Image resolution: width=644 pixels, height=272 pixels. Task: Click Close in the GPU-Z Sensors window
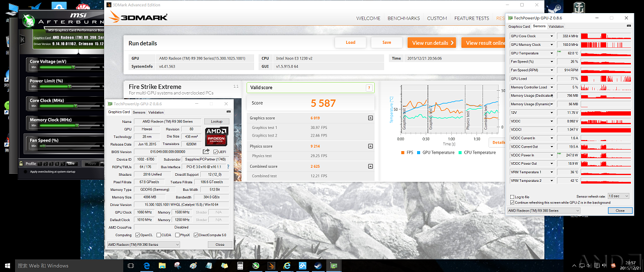click(x=620, y=211)
